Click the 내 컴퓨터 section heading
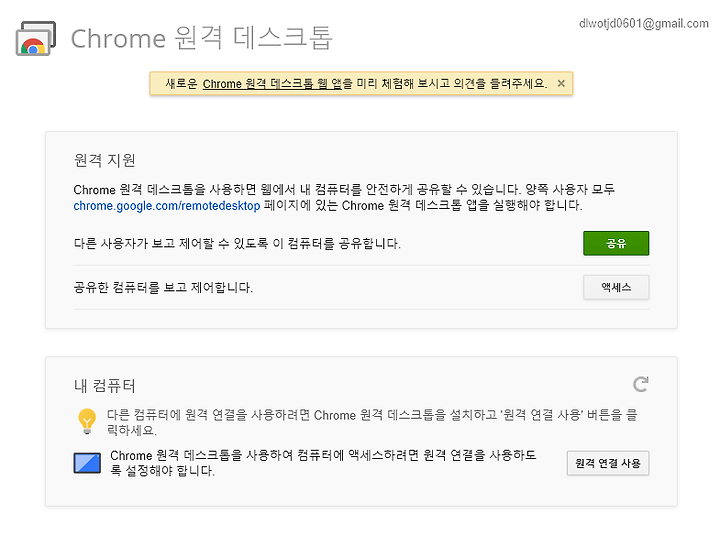 click(x=105, y=385)
